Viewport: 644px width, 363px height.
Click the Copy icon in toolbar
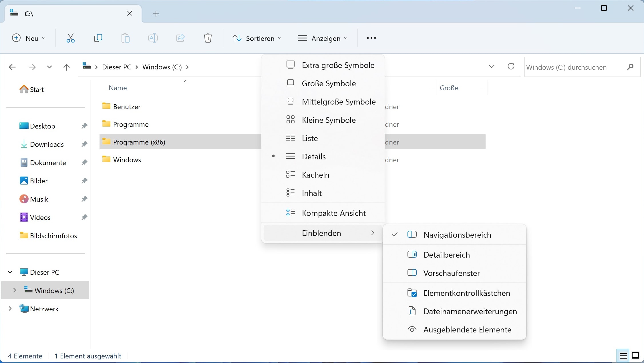point(98,38)
